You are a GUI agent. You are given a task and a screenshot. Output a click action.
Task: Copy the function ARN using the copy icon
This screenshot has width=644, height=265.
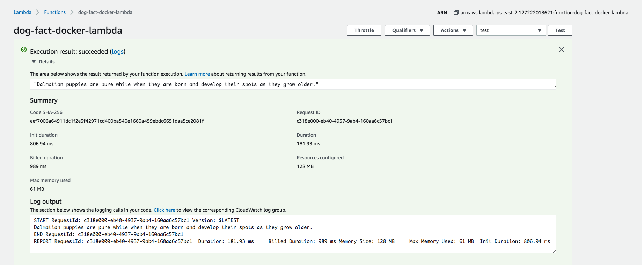456,13
